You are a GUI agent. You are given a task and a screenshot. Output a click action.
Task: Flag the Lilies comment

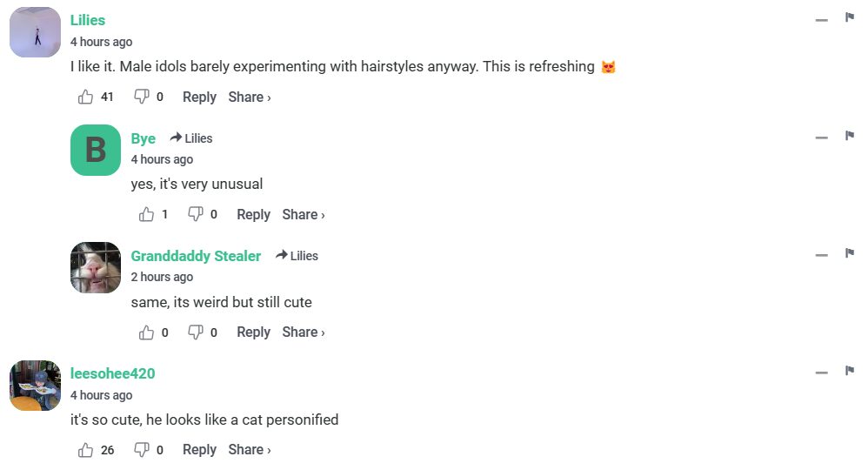(850, 18)
